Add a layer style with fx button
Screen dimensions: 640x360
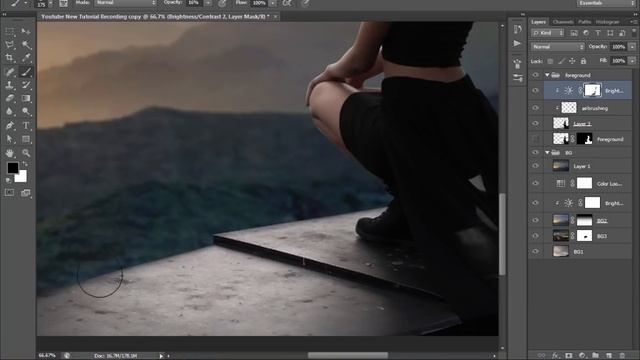tap(555, 356)
